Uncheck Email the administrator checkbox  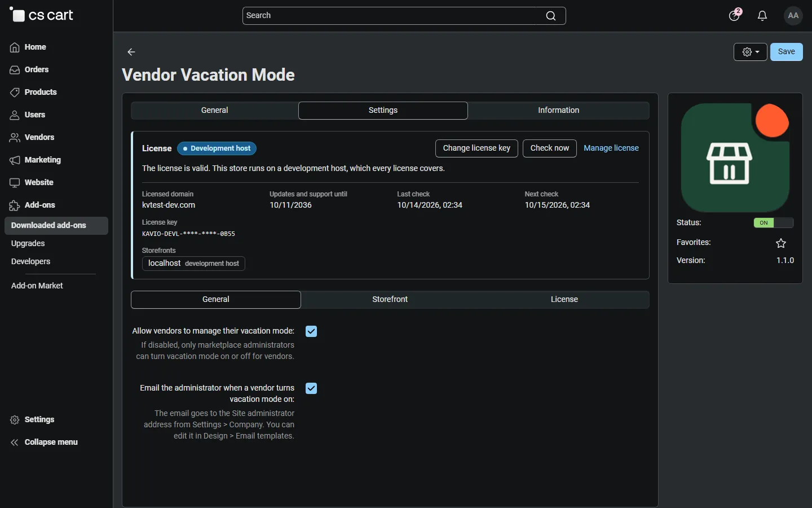(311, 388)
